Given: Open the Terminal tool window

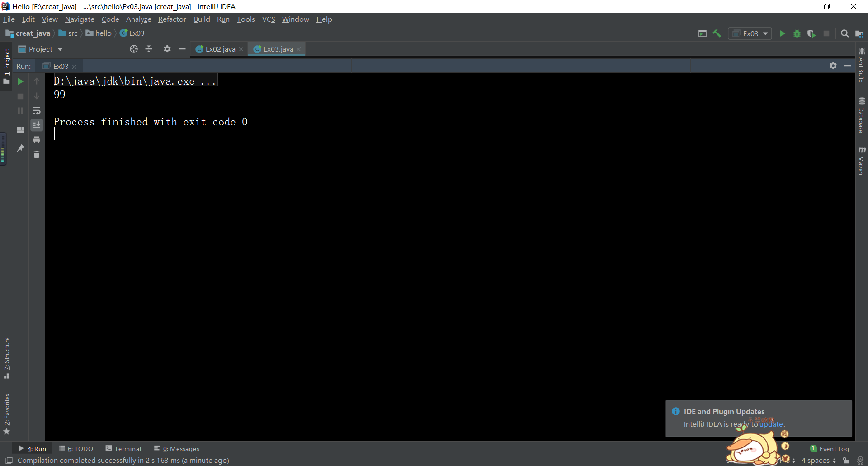Looking at the screenshot, I should (x=123, y=449).
